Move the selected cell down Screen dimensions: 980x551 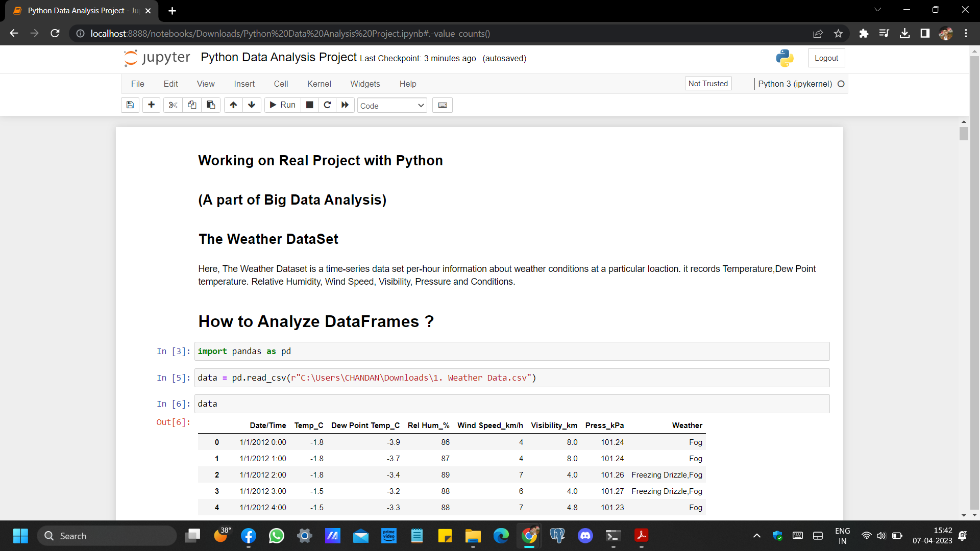252,105
